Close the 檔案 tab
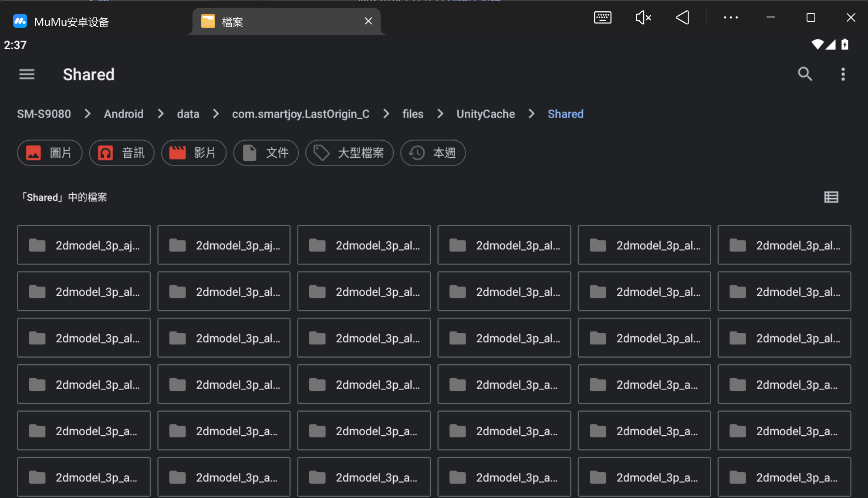The width and height of the screenshot is (868, 498). 368,21
